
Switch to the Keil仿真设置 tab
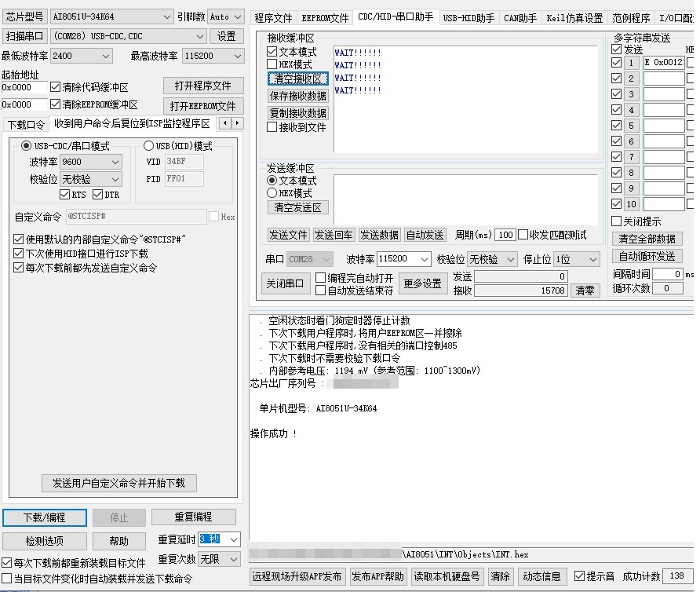[x=574, y=18]
